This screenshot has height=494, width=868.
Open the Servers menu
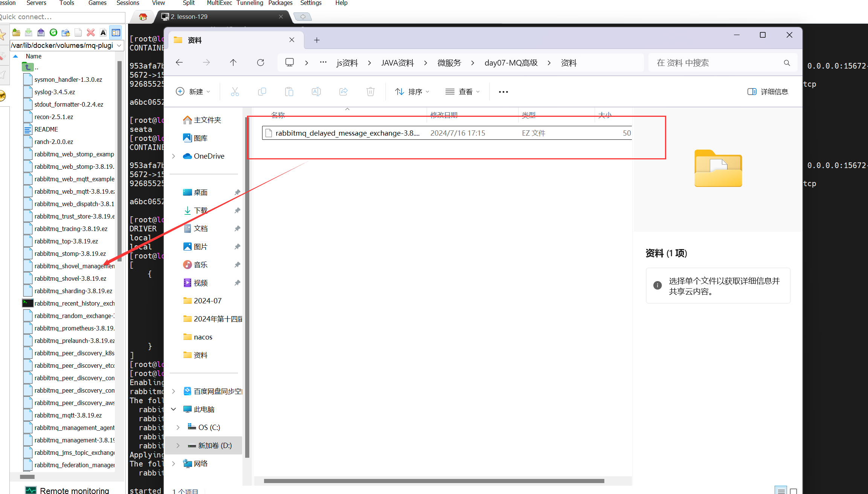point(37,3)
